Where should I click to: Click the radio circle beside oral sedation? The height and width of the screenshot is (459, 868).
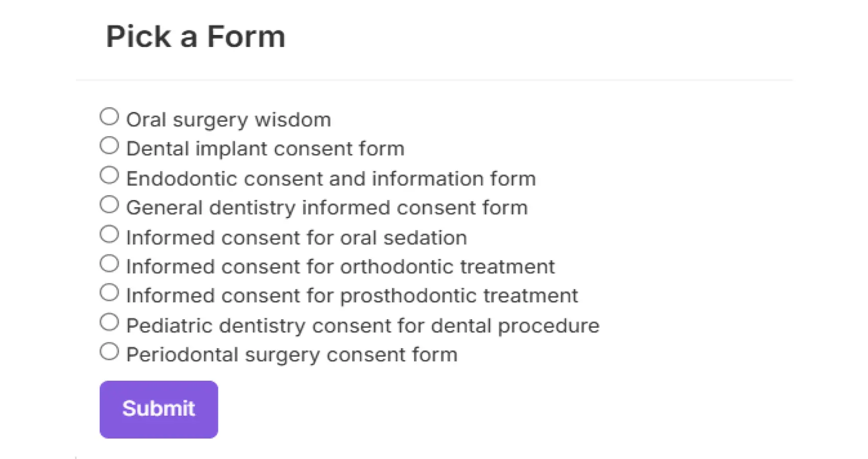[x=109, y=233]
